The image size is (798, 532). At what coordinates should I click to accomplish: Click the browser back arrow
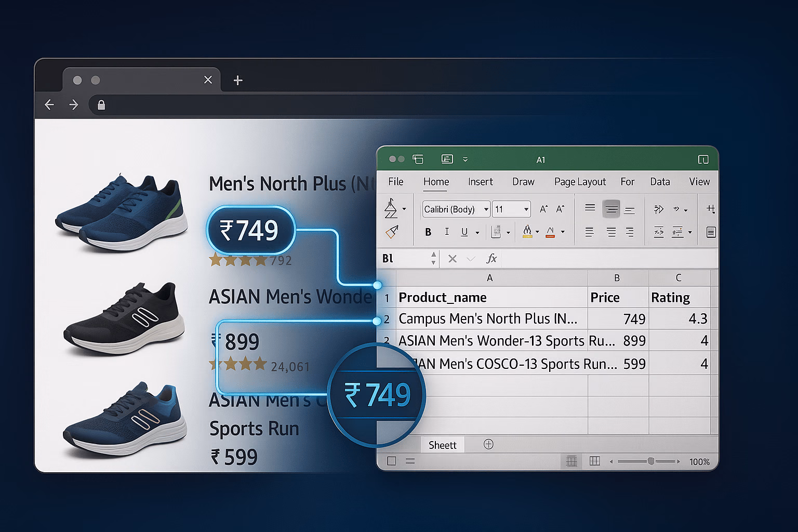[x=49, y=104]
